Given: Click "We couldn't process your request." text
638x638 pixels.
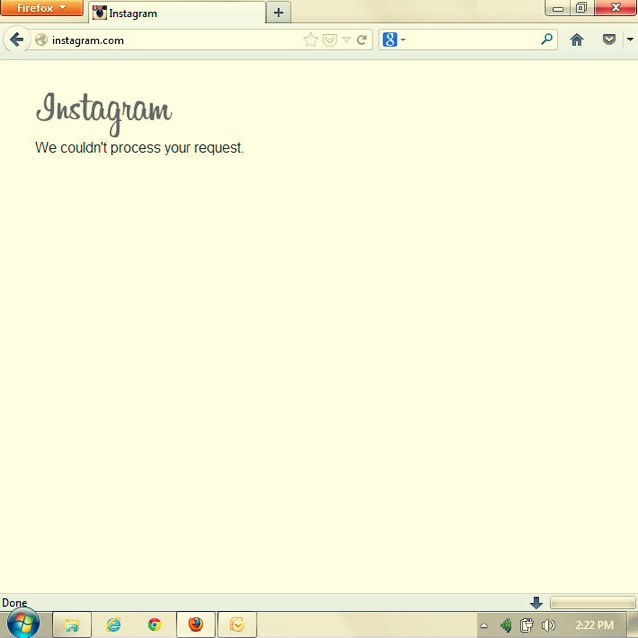Looking at the screenshot, I should 139,148.
